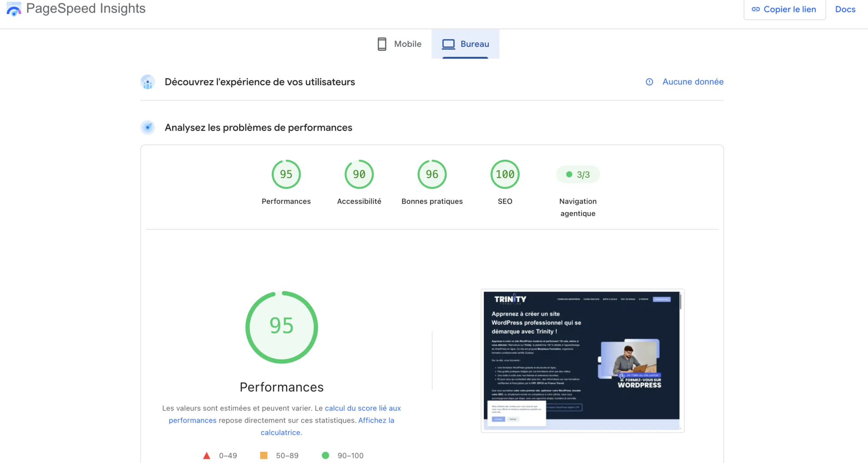Click the Navigation agentique label
This screenshot has height=463, width=868.
pos(578,207)
